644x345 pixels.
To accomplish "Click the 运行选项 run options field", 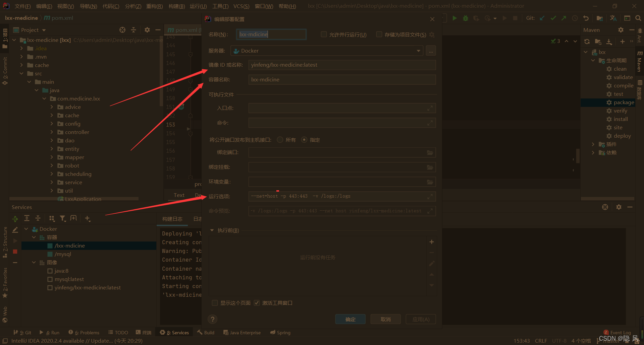I will pyautogui.click(x=342, y=196).
